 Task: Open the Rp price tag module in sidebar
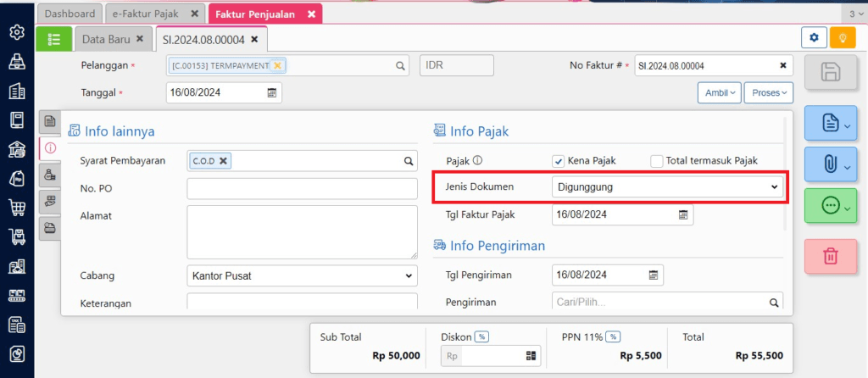coord(17,178)
